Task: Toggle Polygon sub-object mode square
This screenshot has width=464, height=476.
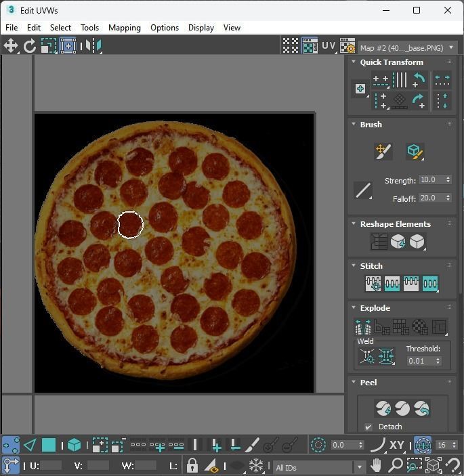Action: [49, 445]
